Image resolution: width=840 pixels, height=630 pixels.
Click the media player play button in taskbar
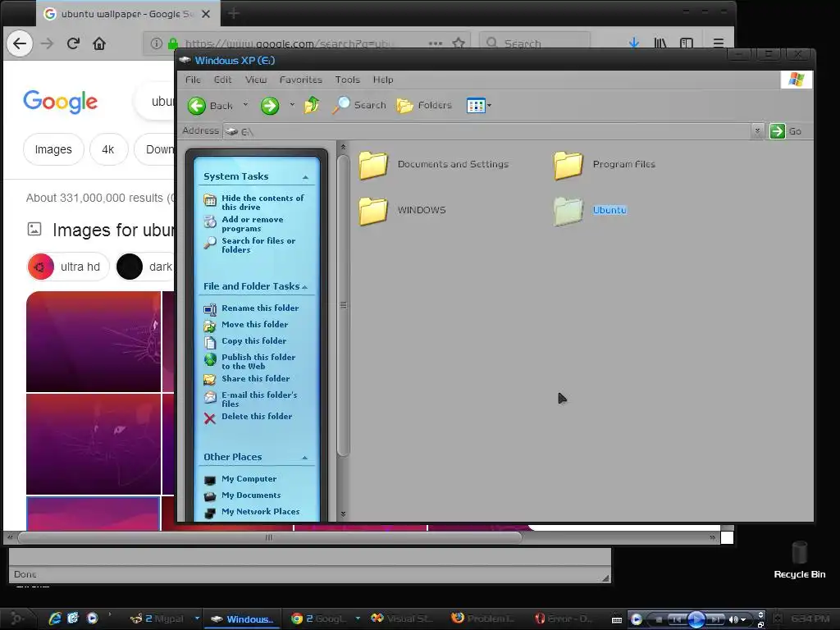click(x=696, y=619)
